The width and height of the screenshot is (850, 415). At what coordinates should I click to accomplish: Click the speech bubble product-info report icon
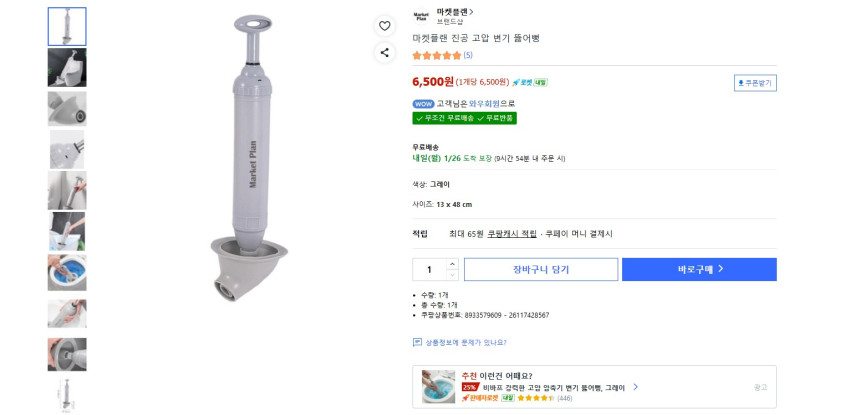(x=417, y=342)
